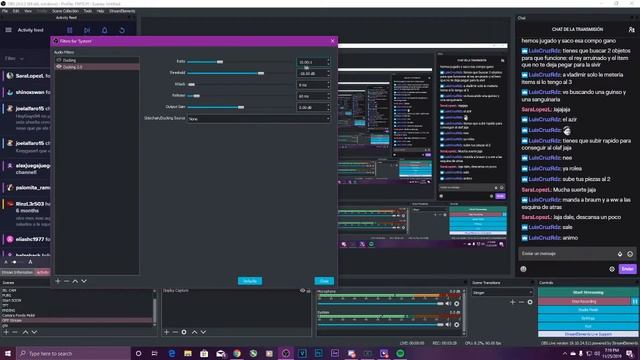
Task: Remove selected filter with minus icon in Filters dialog
Action: point(66,281)
